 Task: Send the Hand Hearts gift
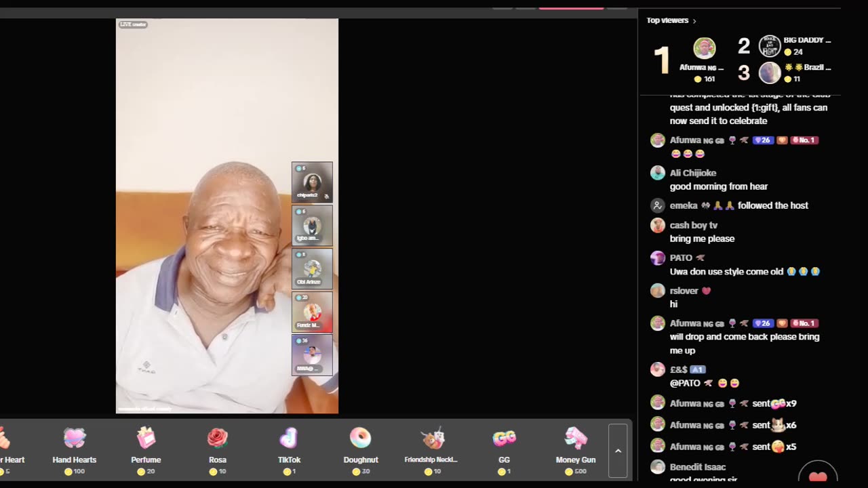click(75, 449)
